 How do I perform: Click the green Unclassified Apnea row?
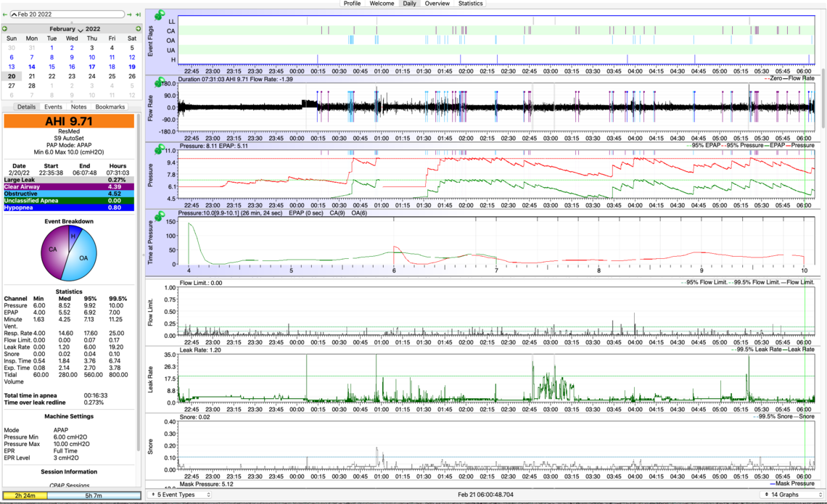[x=69, y=200]
